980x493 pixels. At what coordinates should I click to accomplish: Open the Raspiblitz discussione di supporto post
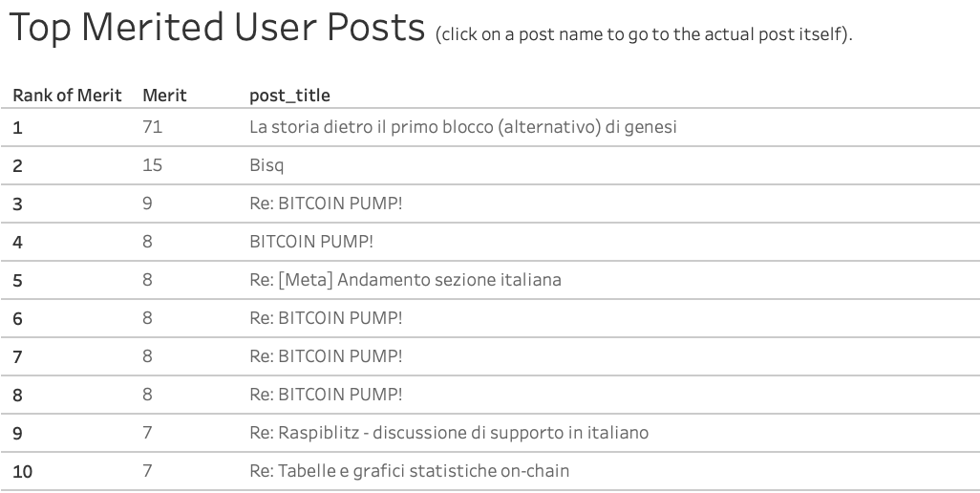[449, 433]
